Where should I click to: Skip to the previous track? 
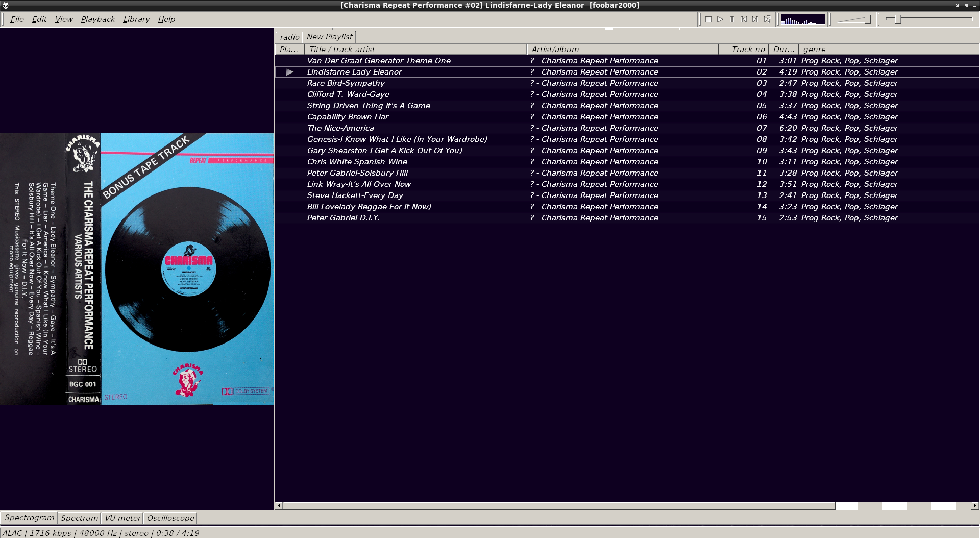(x=744, y=19)
